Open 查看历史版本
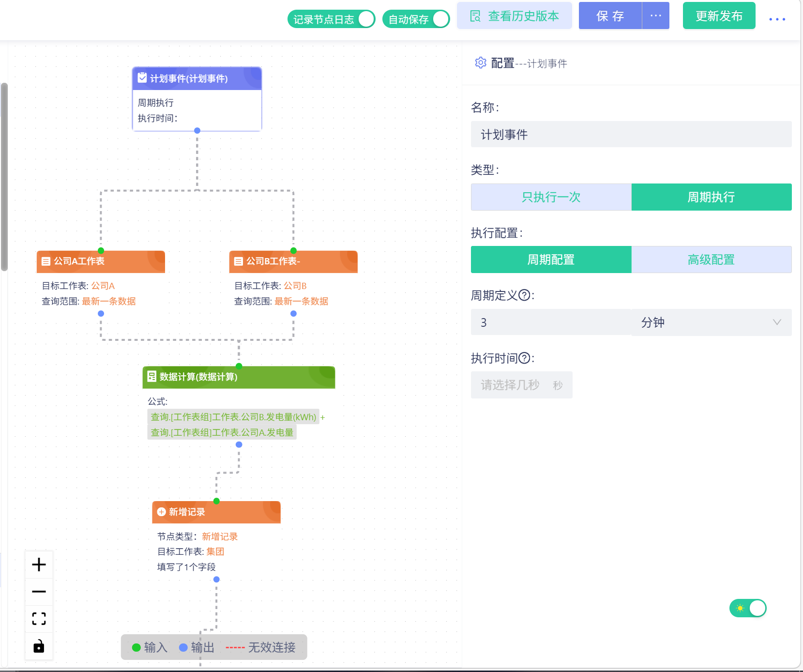The width and height of the screenshot is (803, 672). [515, 15]
